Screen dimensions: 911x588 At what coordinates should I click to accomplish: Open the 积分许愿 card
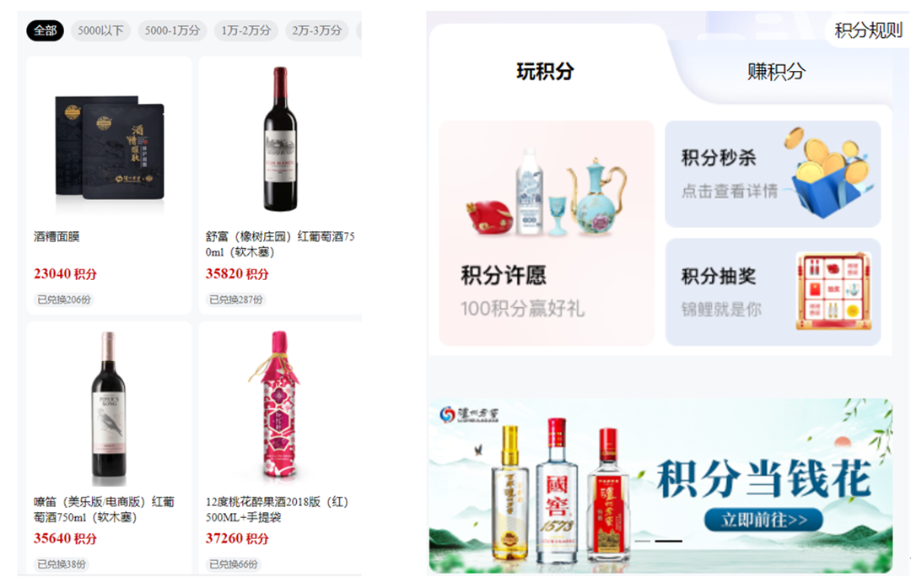tap(547, 233)
